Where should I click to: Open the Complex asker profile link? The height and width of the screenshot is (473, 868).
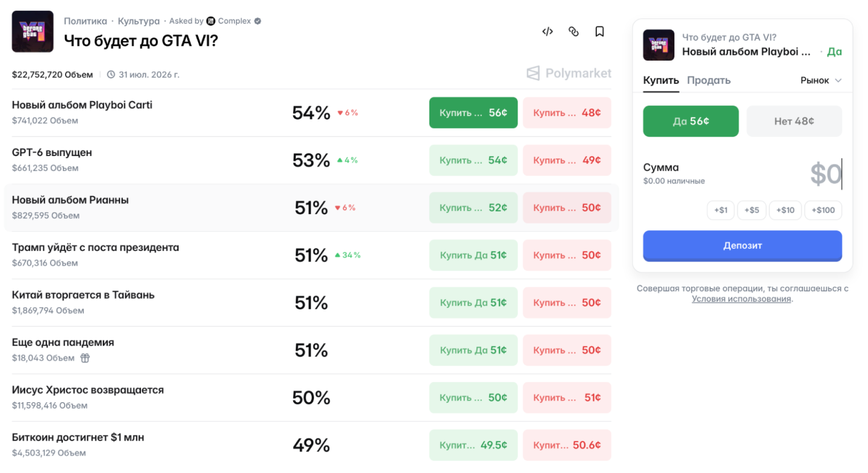click(234, 21)
